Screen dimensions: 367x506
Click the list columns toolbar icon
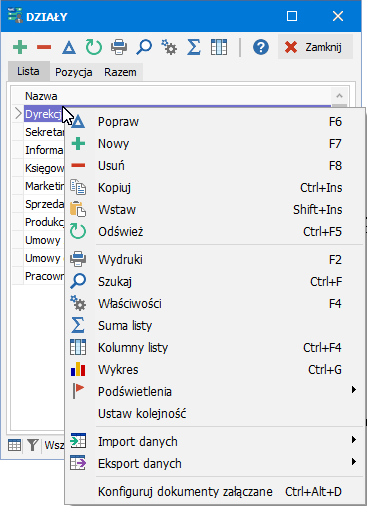[219, 47]
